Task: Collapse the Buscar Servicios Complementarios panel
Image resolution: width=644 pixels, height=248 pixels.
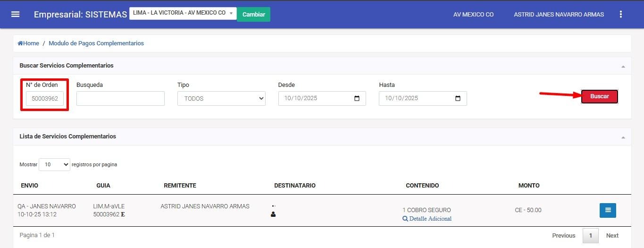Action: (x=623, y=67)
